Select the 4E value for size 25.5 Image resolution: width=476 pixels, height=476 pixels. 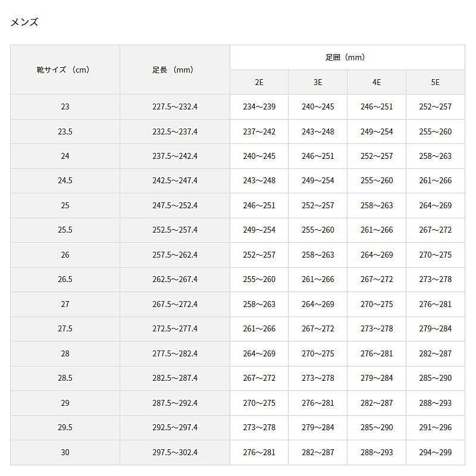point(376,230)
